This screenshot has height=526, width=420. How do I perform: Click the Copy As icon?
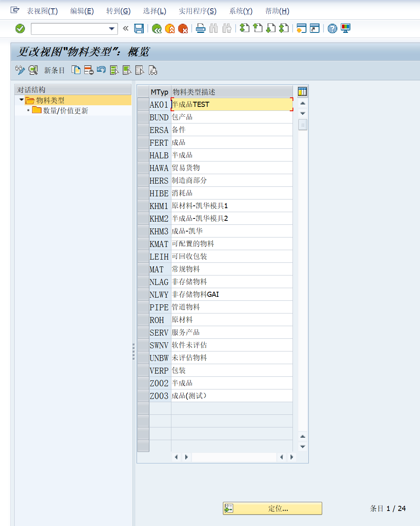click(76, 70)
